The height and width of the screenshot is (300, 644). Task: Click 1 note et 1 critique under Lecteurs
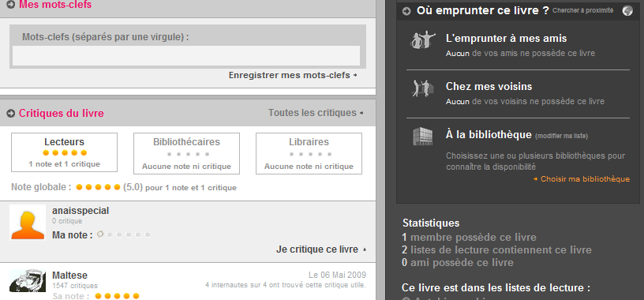point(64,164)
